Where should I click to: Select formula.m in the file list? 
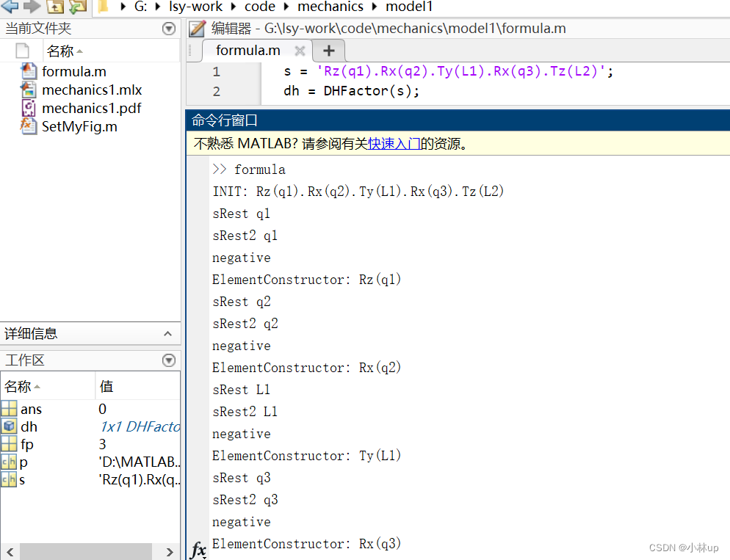point(74,72)
